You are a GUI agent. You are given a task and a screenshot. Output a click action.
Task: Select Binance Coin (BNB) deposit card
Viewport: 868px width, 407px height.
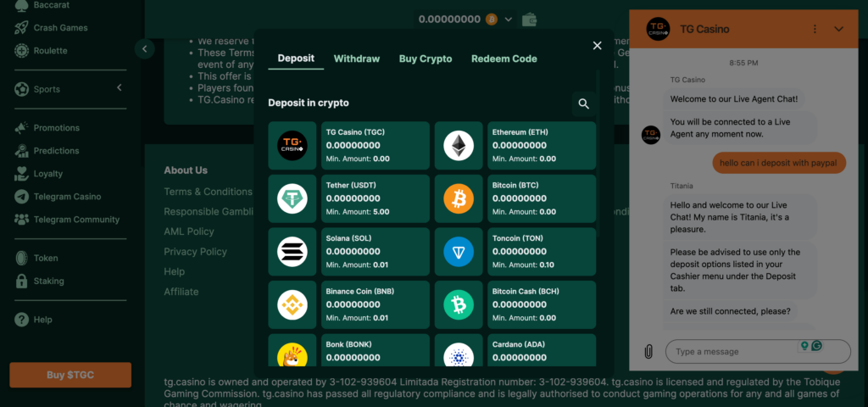click(376, 305)
